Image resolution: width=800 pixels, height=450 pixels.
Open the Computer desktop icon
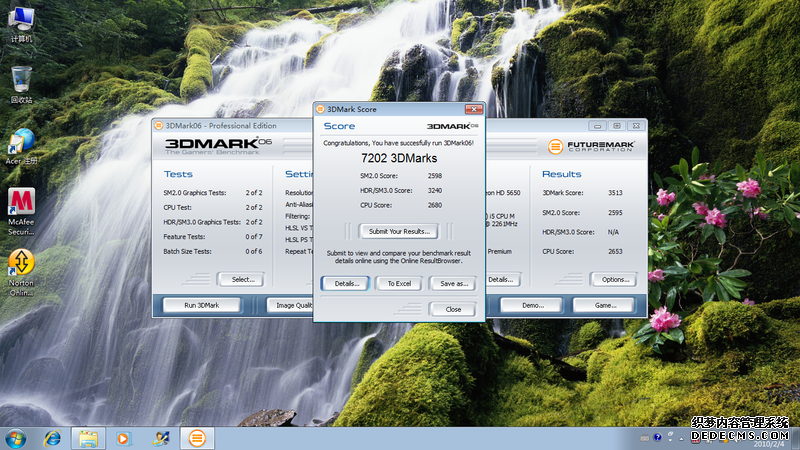click(21, 23)
